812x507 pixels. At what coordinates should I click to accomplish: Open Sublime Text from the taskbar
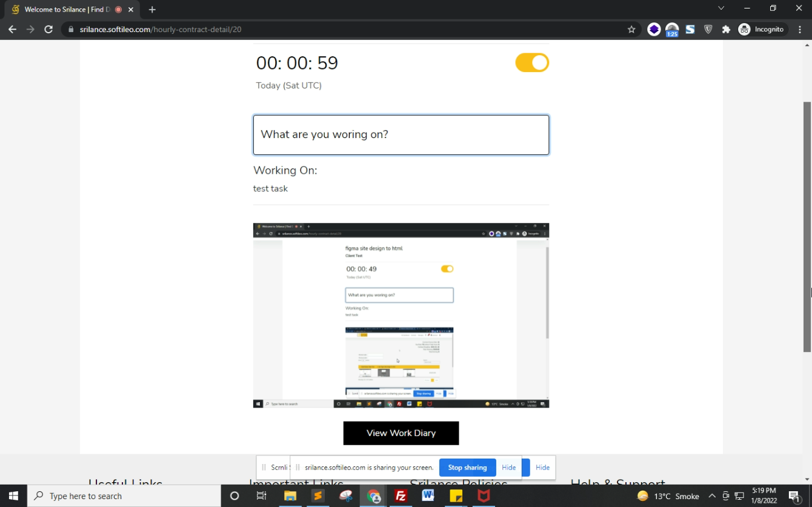tap(318, 496)
